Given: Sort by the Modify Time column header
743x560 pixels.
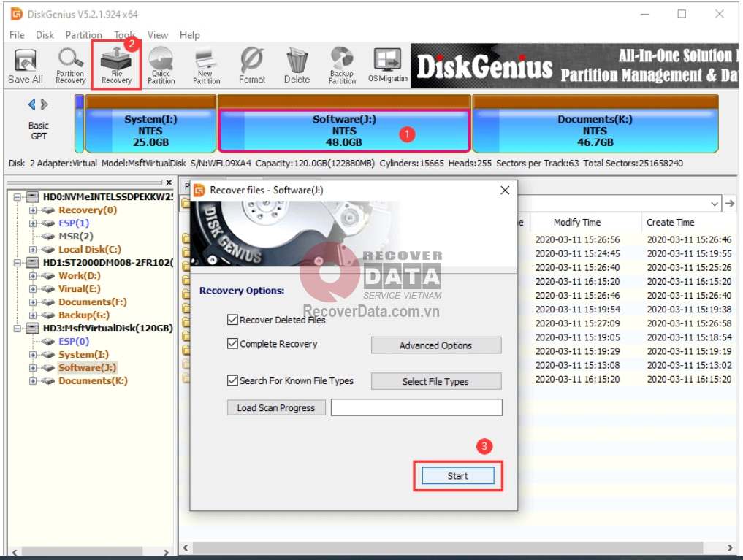Looking at the screenshot, I should point(576,223).
